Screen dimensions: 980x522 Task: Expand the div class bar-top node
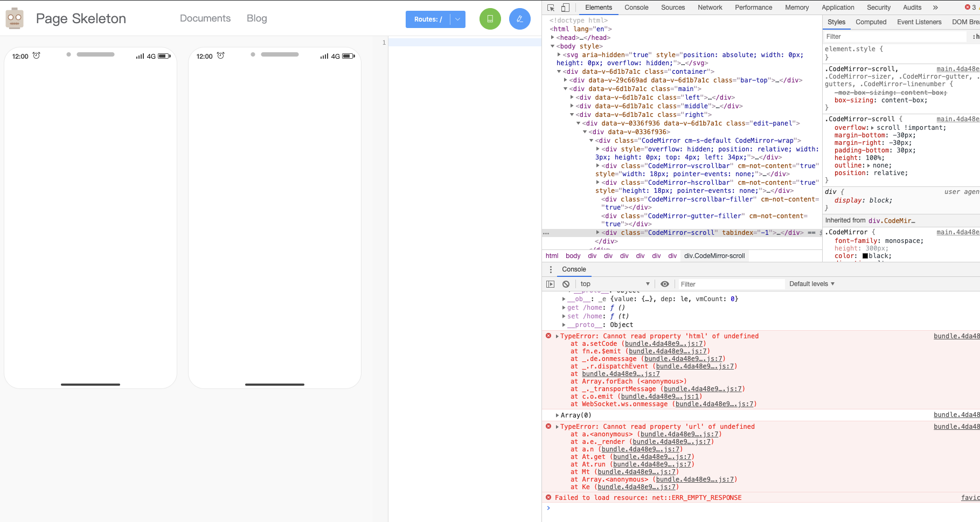point(565,80)
